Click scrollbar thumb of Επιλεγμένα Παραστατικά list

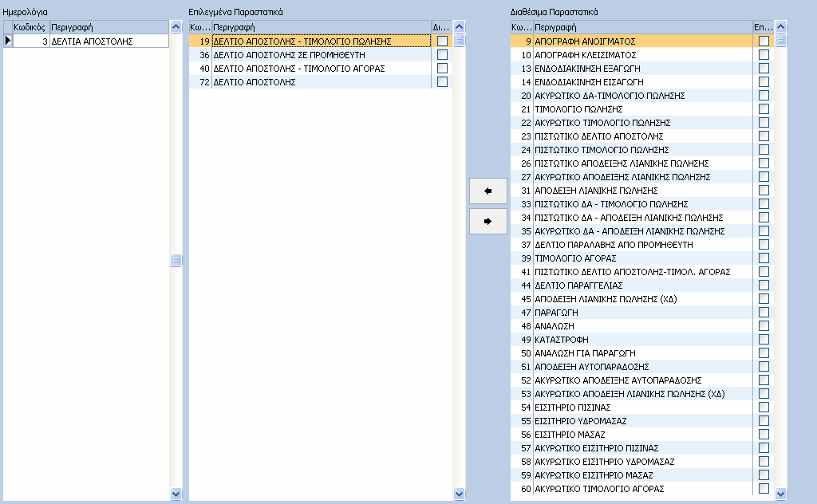pos(459,40)
